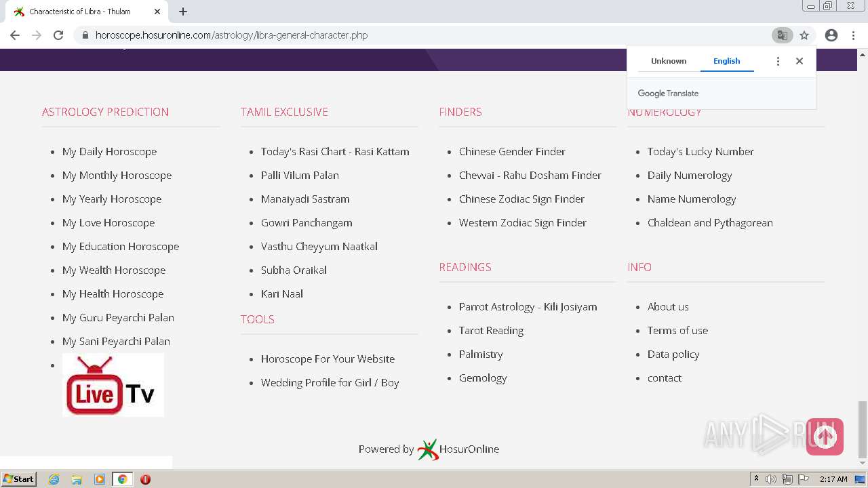Go back to the previous page
Screen dimensions: 868x488
[15, 35]
